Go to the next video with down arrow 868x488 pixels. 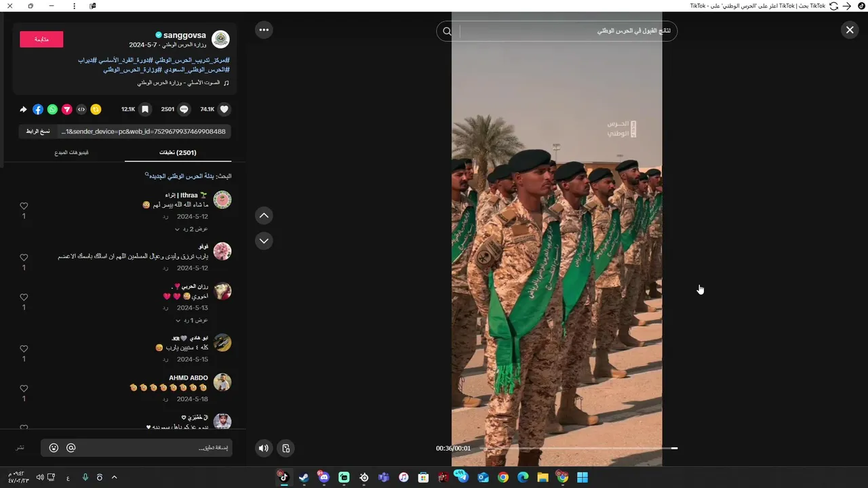264,241
